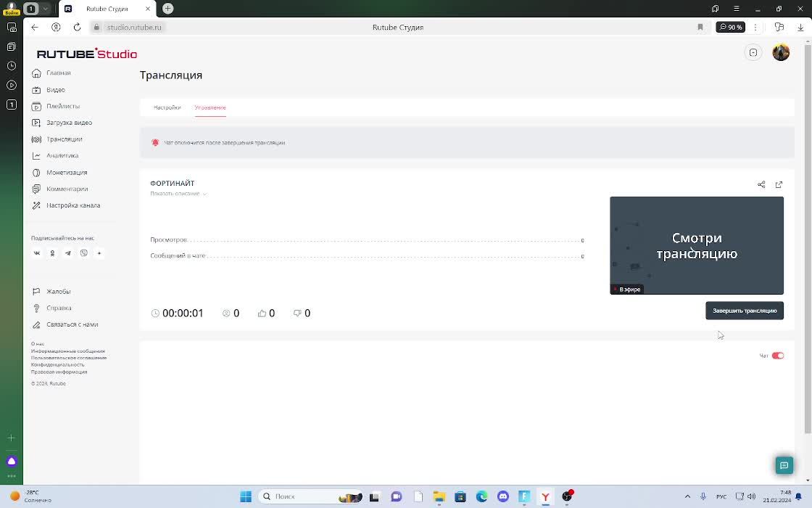Open the three-dot page menu
This screenshot has height=508, width=812.
(755, 28)
